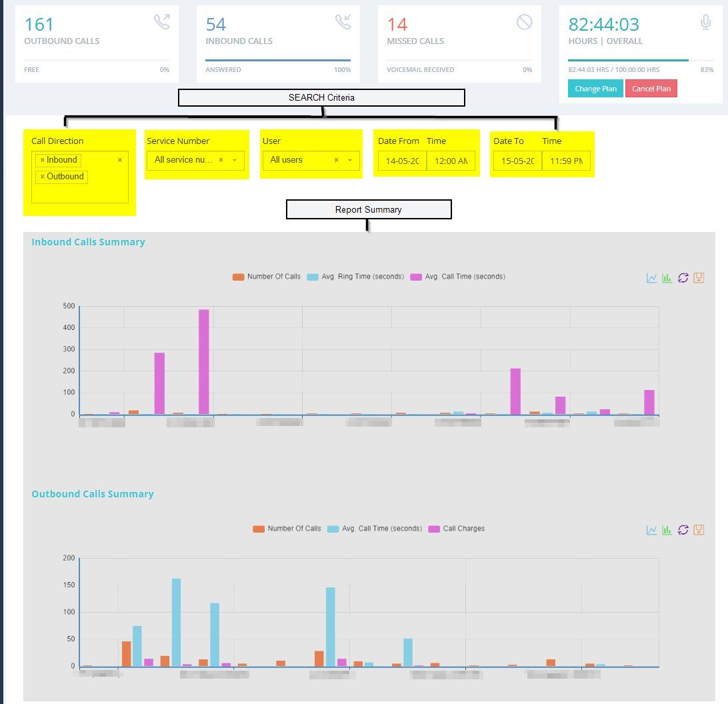Screen dimensions: 728x704
Task: Click the Report Summary section header
Action: (x=368, y=209)
